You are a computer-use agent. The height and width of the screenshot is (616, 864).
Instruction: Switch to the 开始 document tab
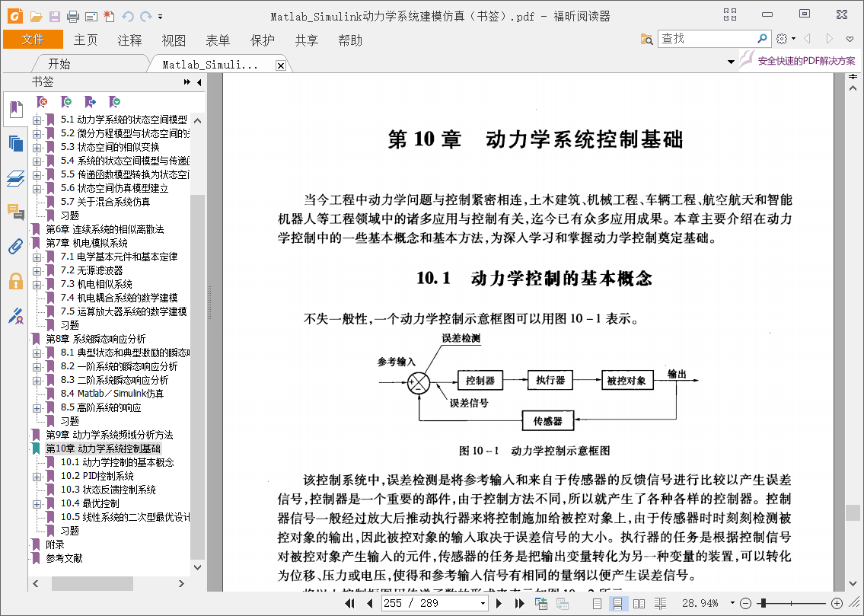59,64
